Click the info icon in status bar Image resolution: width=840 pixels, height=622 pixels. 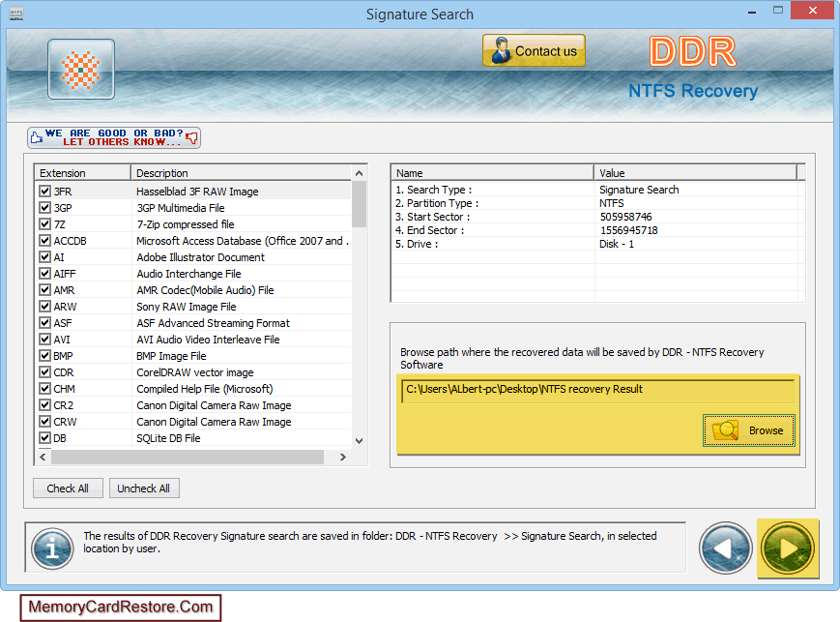(x=51, y=548)
